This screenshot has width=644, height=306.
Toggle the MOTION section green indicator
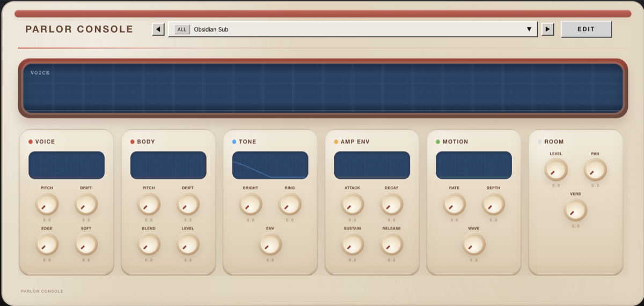coord(438,142)
